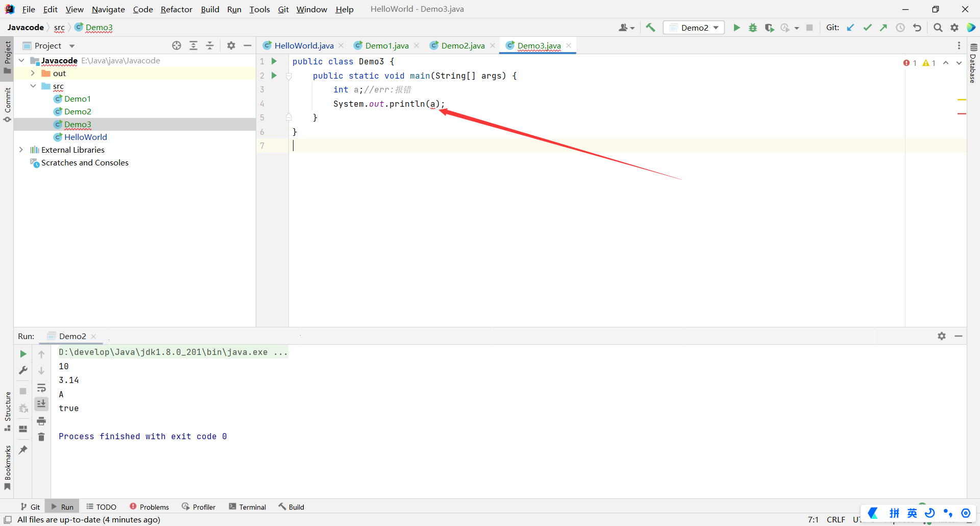Screen dimensions: 980x526
Task: Open Project view mode dropdown
Action: [x=72, y=46]
